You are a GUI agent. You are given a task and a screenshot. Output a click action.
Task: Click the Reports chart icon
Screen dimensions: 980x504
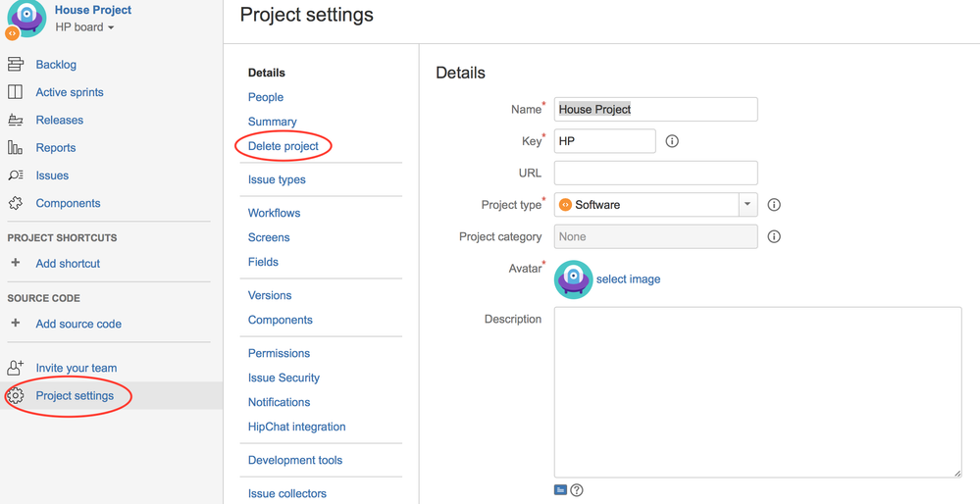16,148
